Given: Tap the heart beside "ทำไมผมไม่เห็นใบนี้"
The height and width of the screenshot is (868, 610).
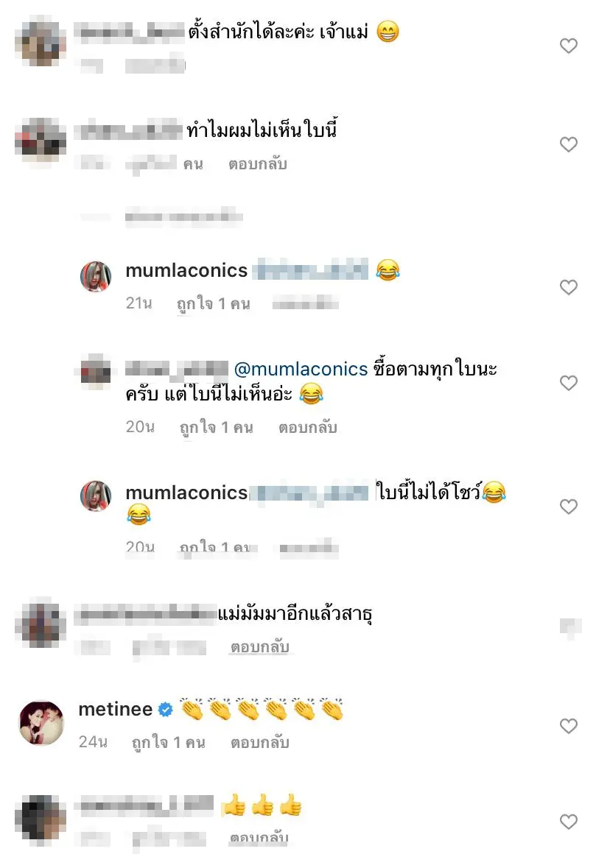Looking at the screenshot, I should click(x=568, y=144).
